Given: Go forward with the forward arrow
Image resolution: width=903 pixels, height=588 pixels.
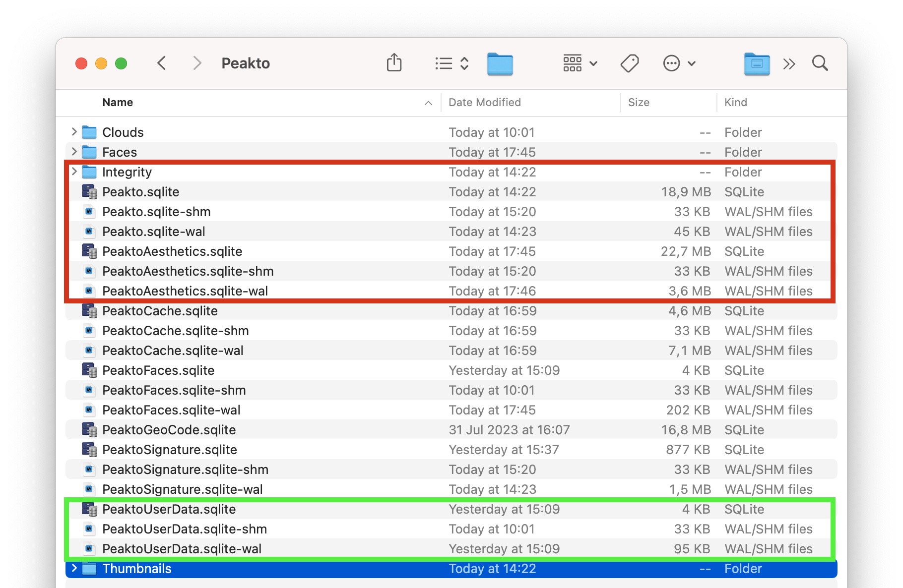Looking at the screenshot, I should pos(197,63).
